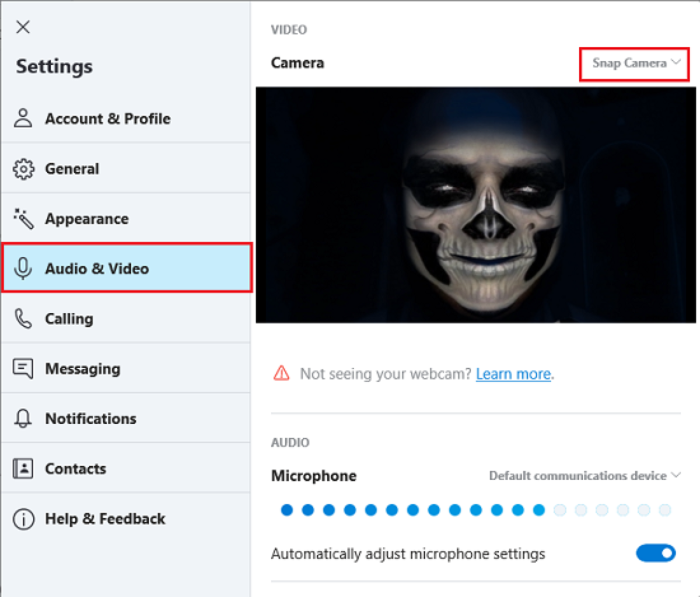The height and width of the screenshot is (597, 700).
Task: Select the Messaging settings item
Action: click(x=82, y=369)
